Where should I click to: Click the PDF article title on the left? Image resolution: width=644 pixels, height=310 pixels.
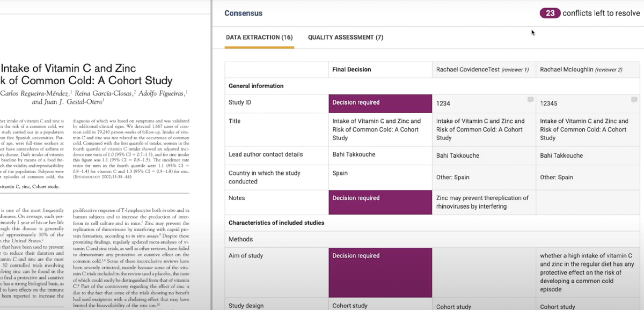[x=87, y=75]
